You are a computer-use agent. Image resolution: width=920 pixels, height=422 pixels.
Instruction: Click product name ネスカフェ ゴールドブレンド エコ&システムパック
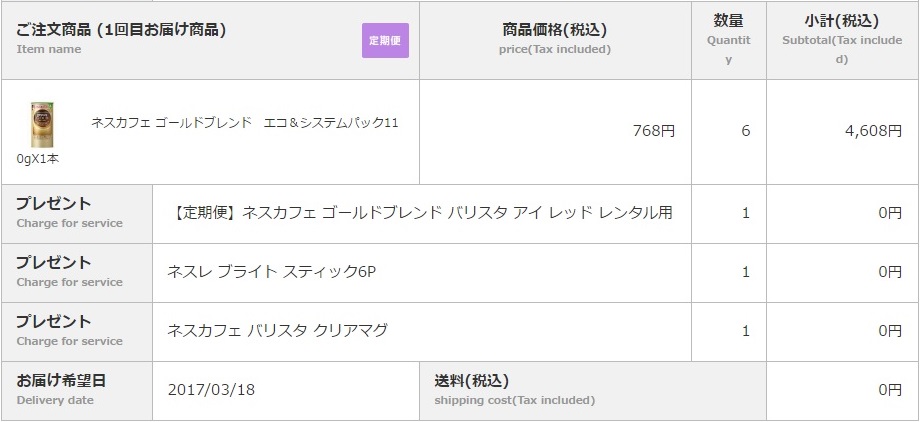[245, 122]
